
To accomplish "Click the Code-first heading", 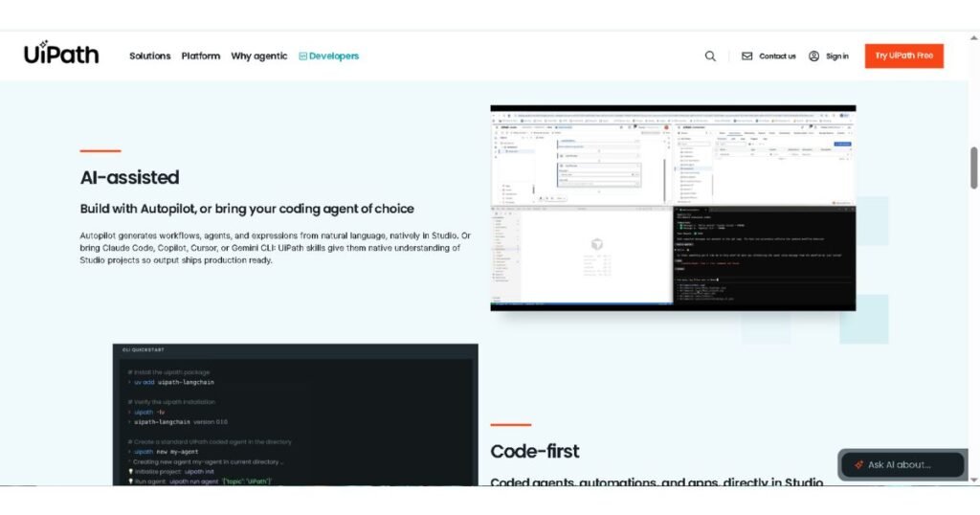I will pyautogui.click(x=534, y=451).
